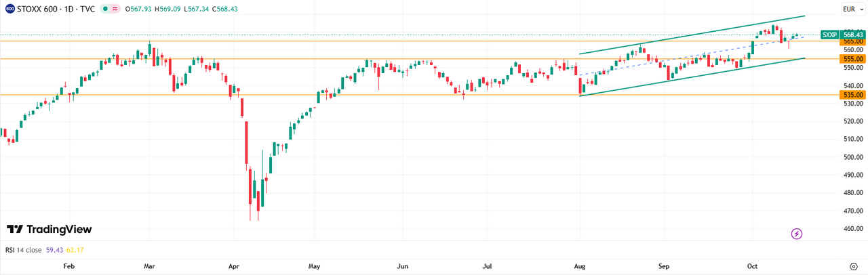Image resolution: width=868 pixels, height=275 pixels.
Task: Click the Apr label on time axis
Action: pyautogui.click(x=234, y=266)
